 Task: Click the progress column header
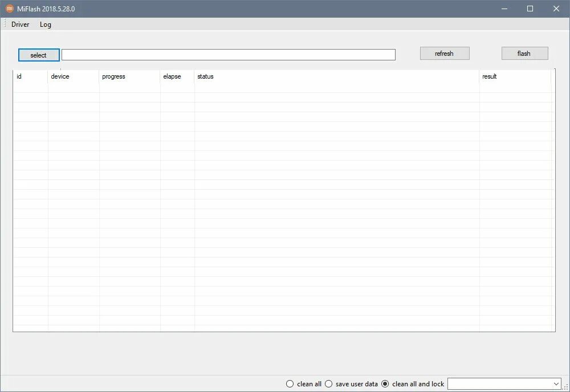click(x=129, y=76)
